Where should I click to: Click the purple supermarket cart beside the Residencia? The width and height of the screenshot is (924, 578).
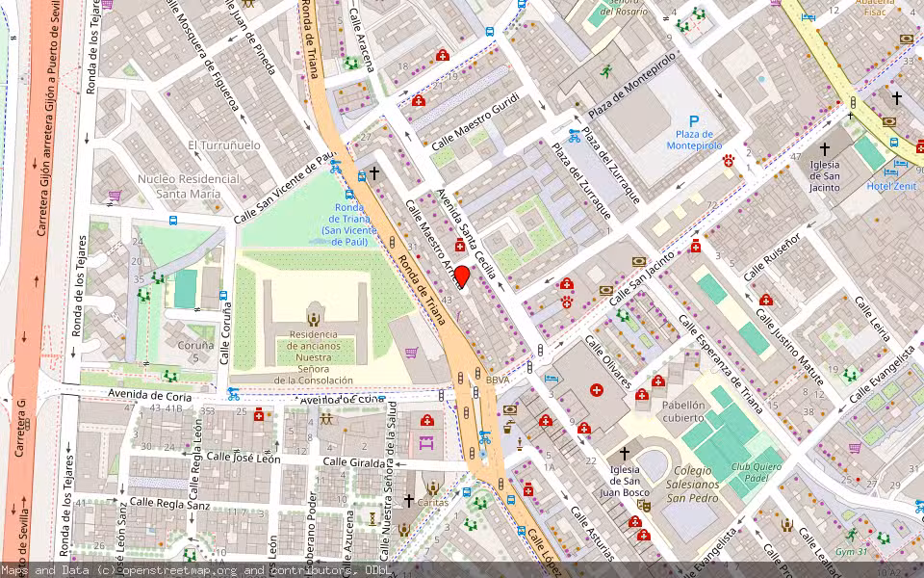coord(411,353)
